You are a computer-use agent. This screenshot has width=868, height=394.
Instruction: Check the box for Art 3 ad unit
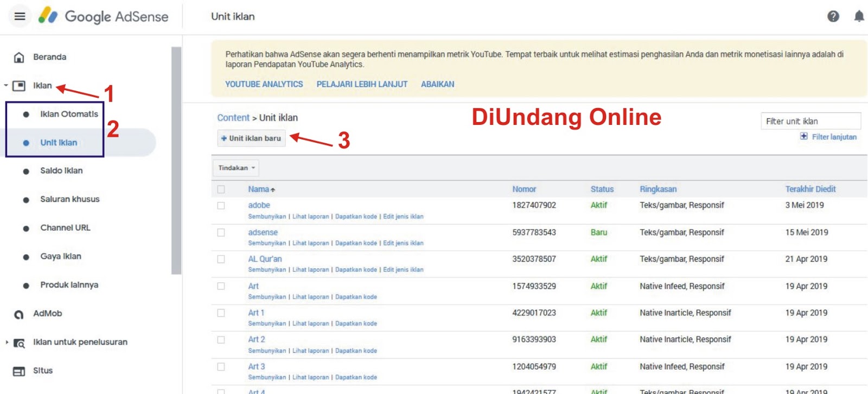coord(221,366)
